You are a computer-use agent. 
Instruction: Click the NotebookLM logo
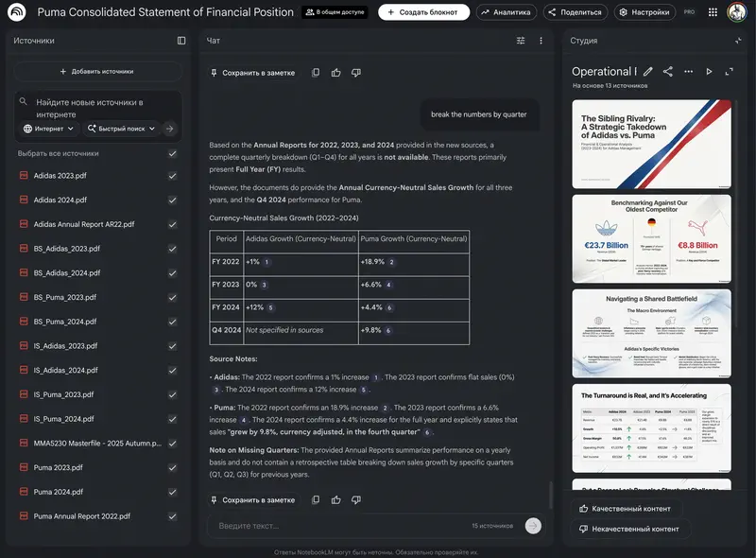click(x=13, y=11)
